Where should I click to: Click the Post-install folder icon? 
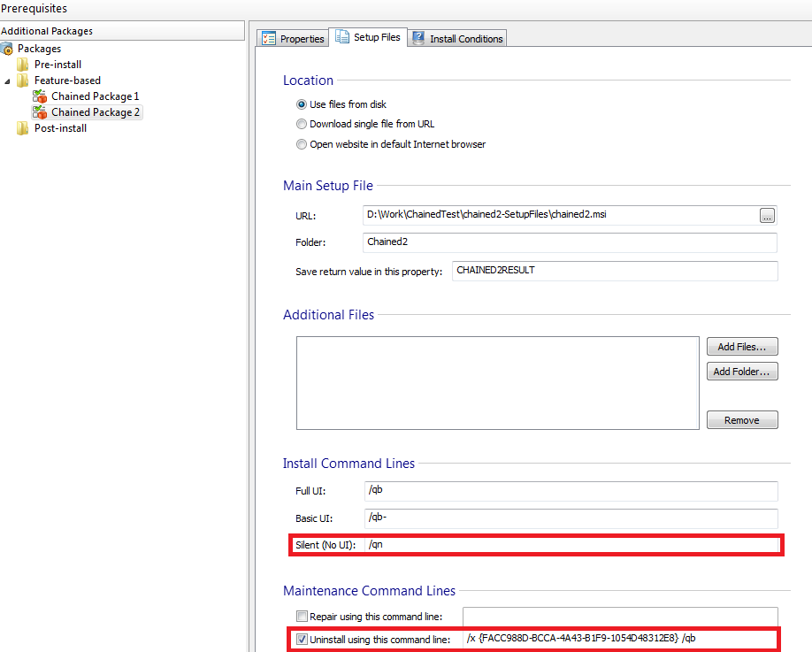(23, 128)
